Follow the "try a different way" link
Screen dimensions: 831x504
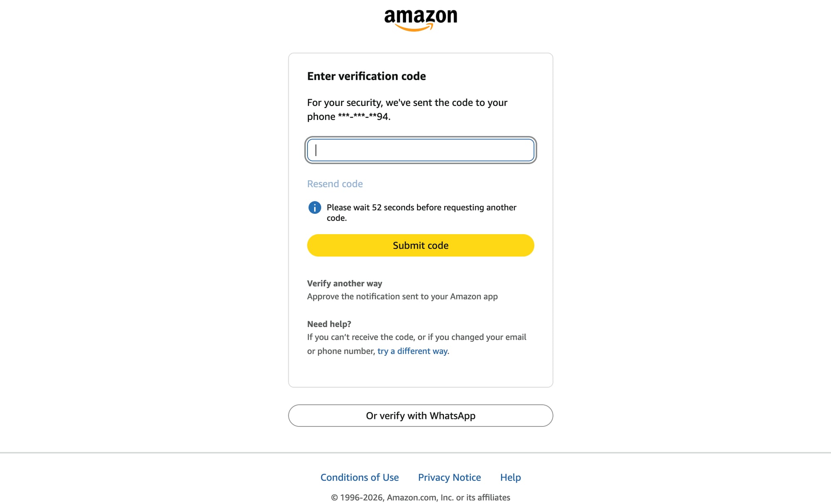(412, 351)
